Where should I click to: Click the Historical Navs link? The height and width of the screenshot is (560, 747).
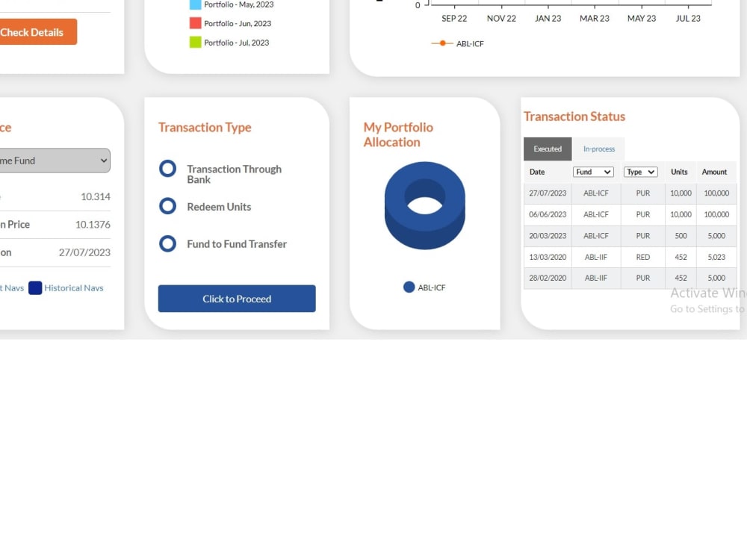click(x=72, y=287)
